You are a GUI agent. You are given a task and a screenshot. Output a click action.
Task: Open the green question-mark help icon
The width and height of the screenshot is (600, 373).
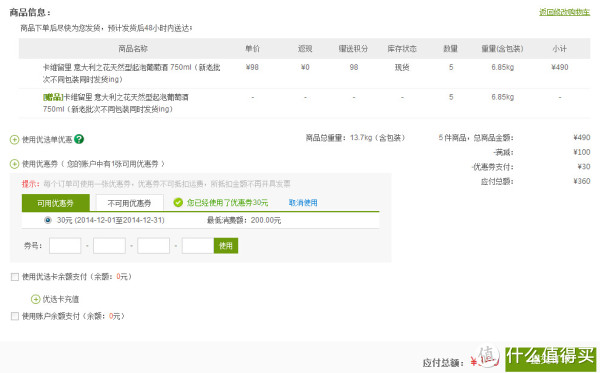(x=79, y=139)
